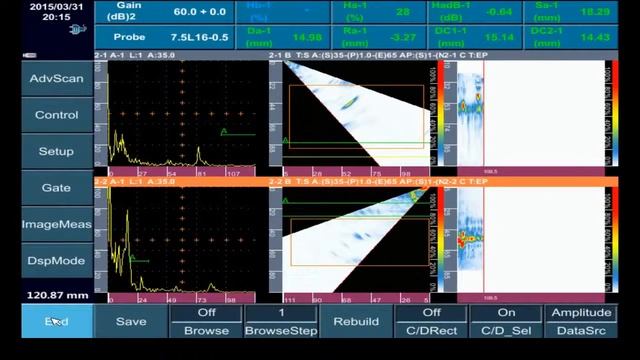Click gate A line in lower sector scan
The height and width of the screenshot is (360, 640).
(356, 202)
